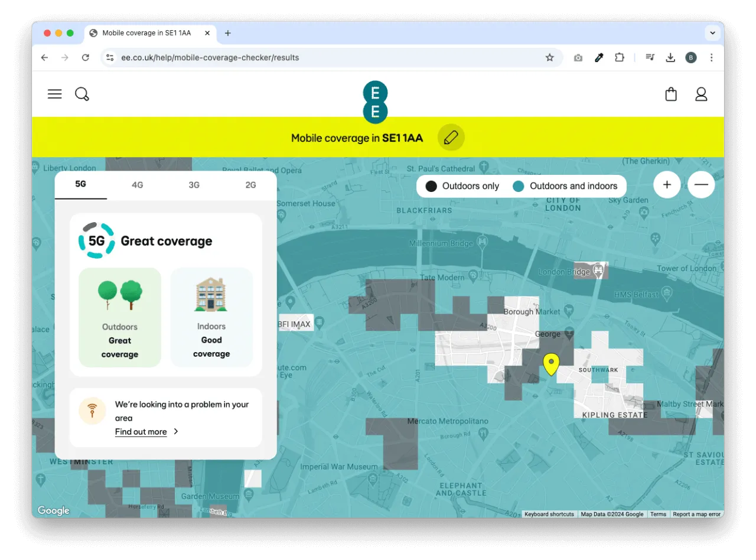Open the map Terms link

[658, 514]
